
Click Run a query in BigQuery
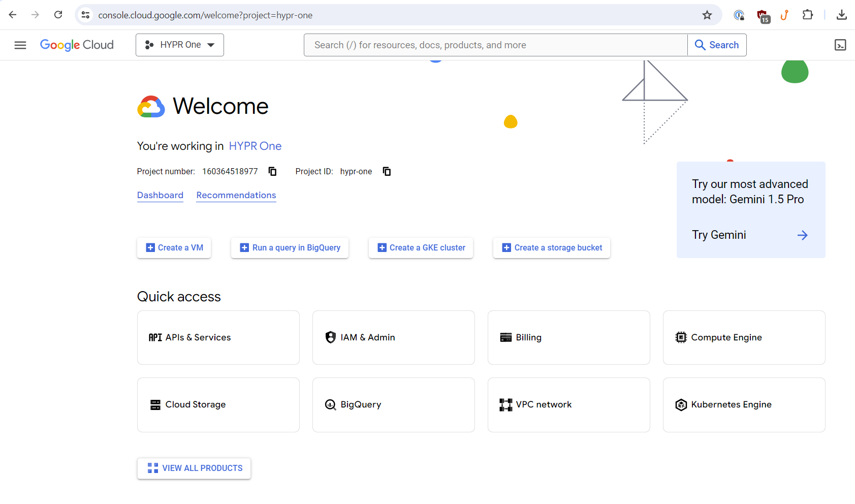point(290,248)
